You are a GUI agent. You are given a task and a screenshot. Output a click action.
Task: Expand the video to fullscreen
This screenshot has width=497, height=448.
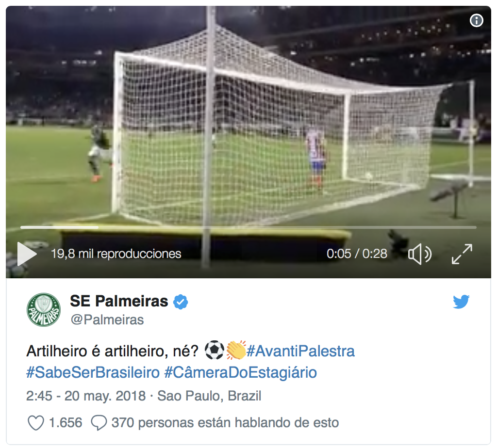coord(462,254)
